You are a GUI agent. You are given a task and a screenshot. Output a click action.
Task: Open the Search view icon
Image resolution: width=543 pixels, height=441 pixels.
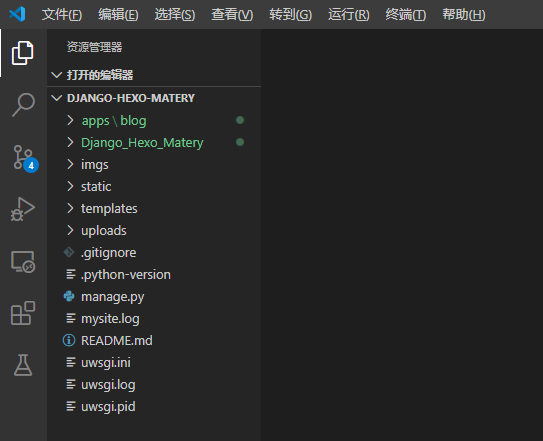[x=23, y=105]
